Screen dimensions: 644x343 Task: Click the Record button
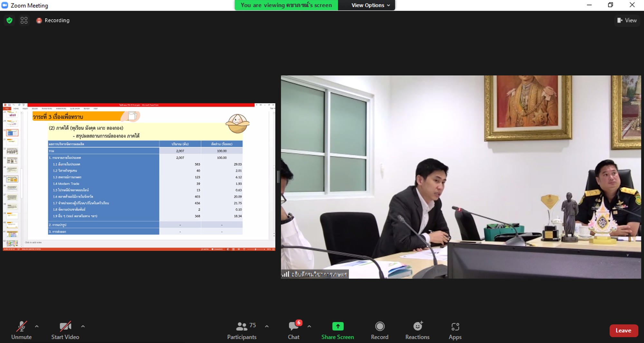380,330
